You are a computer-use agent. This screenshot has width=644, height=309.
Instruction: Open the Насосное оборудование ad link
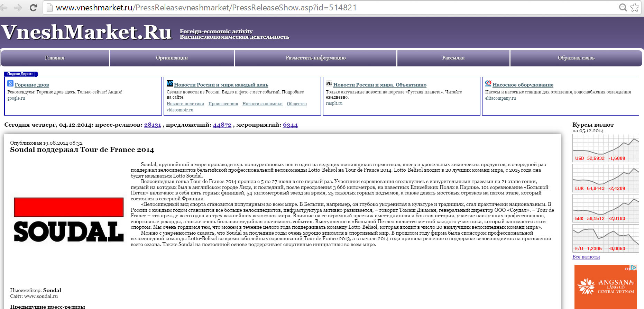tap(523, 85)
